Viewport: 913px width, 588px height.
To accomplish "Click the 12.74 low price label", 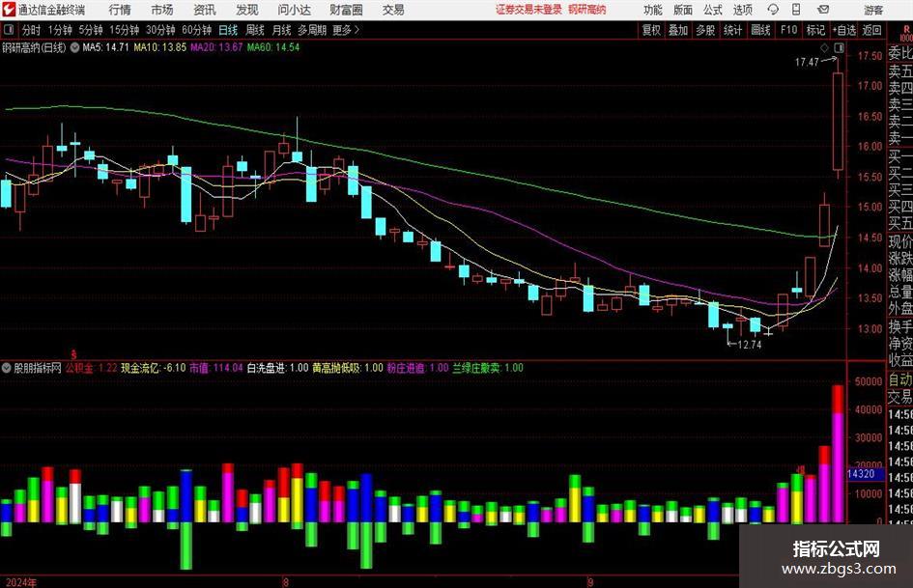I will 750,344.
